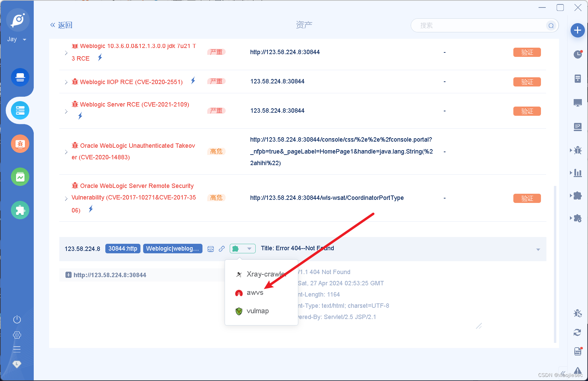Screen dimensions: 588x381
Task: Expand the puzzle-with-gear icon in right rail
Action: 577,218
